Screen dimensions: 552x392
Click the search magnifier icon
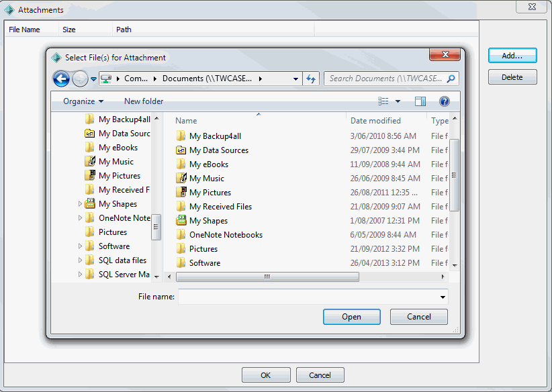(x=451, y=79)
